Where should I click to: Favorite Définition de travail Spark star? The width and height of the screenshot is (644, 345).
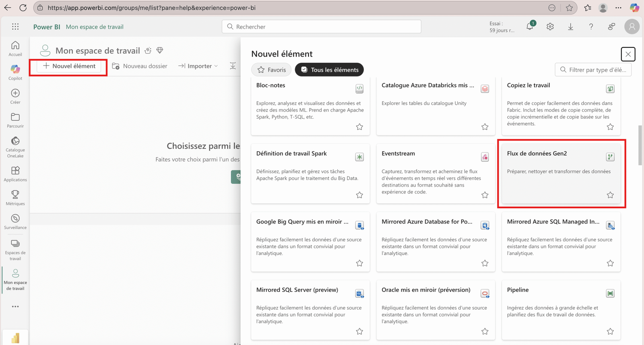pos(359,195)
